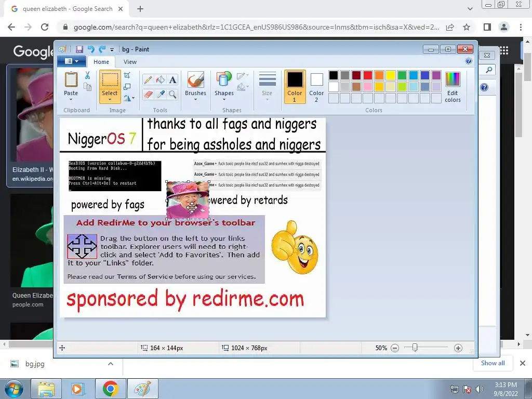Open a new Chrome tab

click(140, 9)
